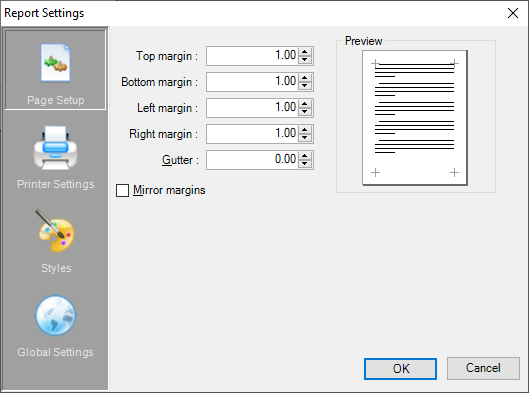This screenshot has width=529, height=393.
Task: Select the Printer Settings printer icon
Action: click(55, 147)
